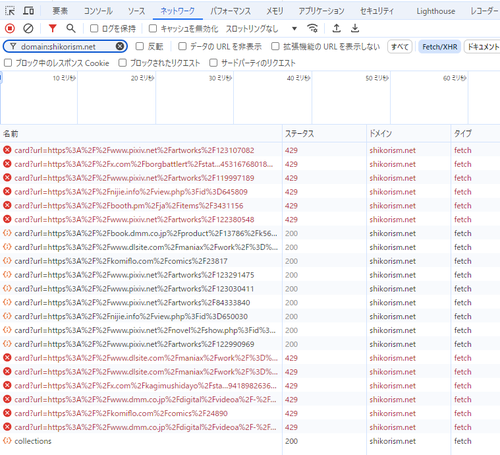The height and width of the screenshot is (455, 500).
Task: Click the fetch icon of komiflo comics 23817 request
Action: (7, 261)
